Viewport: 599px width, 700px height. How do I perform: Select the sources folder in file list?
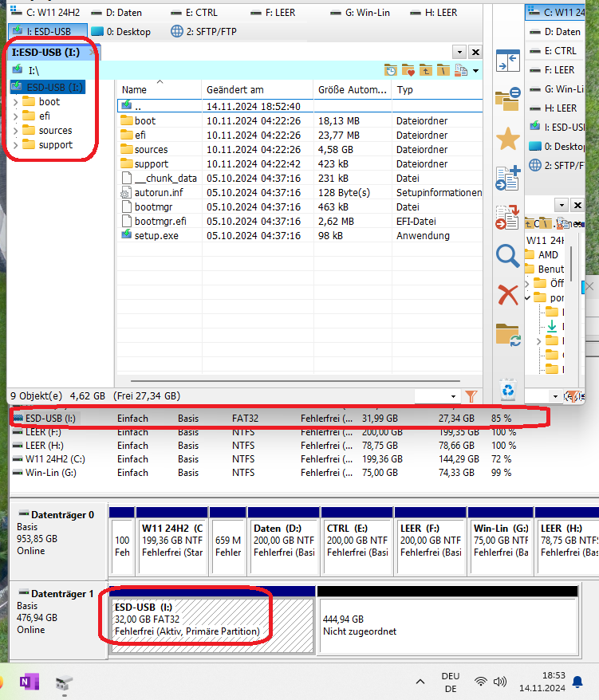[x=300, y=150]
